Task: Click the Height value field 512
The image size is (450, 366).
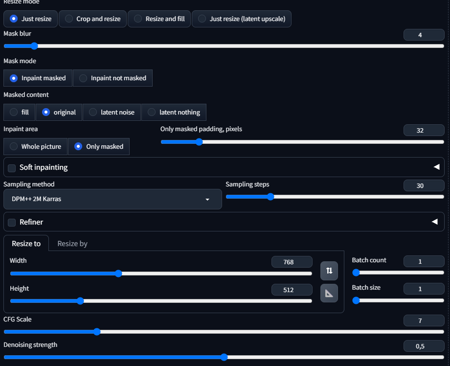Action: (292, 290)
